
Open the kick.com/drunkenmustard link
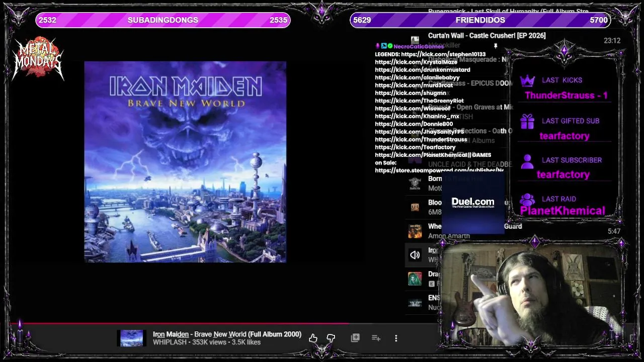tap(423, 70)
